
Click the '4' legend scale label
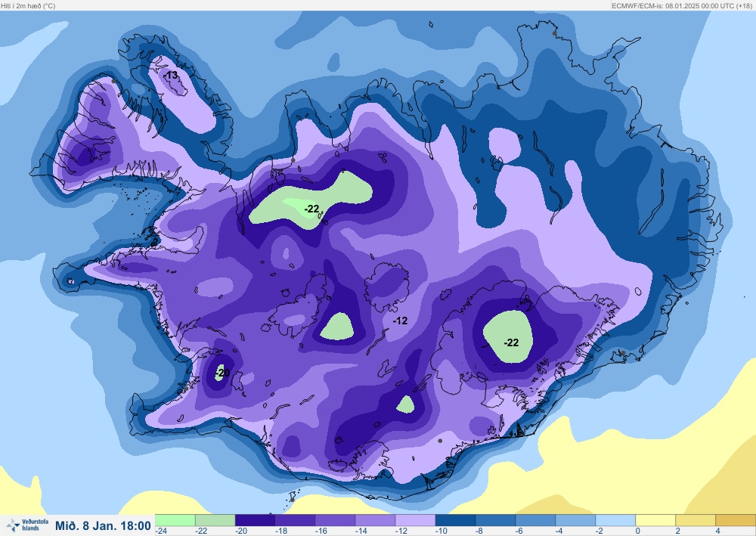coord(718,531)
